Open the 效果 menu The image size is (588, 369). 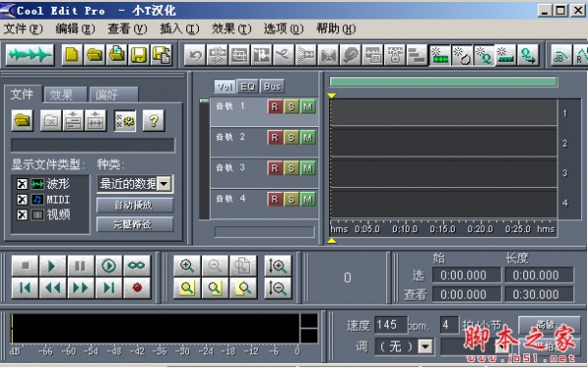[231, 28]
